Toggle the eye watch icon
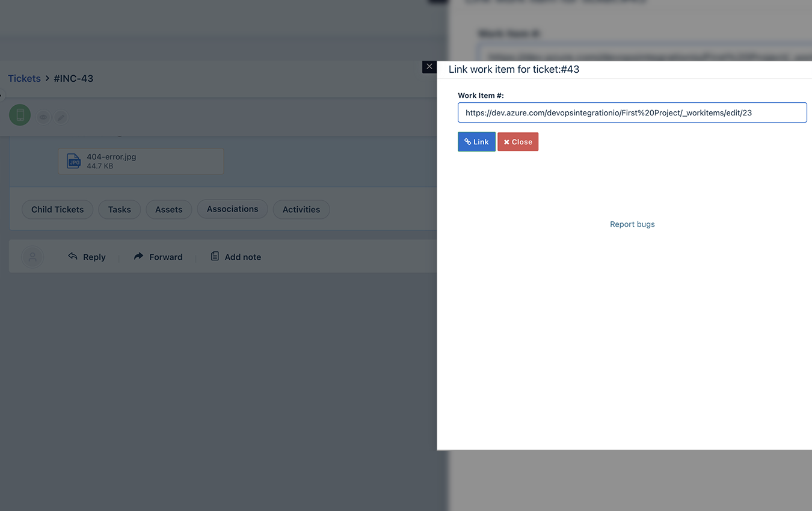The image size is (812, 511). [43, 117]
